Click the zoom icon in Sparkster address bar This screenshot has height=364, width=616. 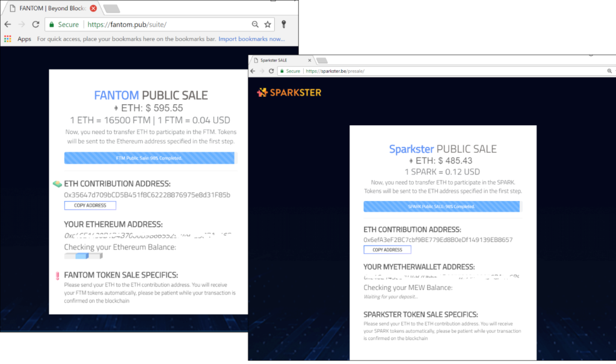click(610, 71)
